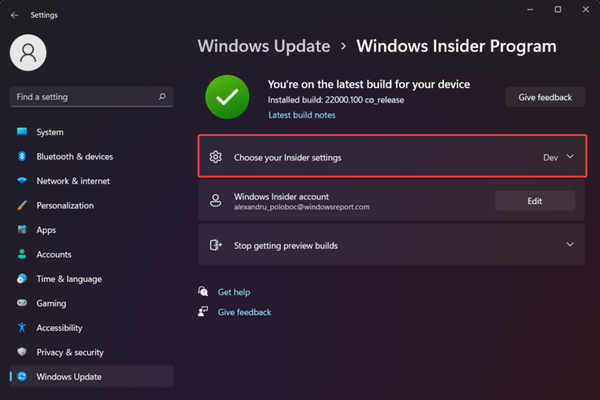Click the user profile avatar icon
This screenshot has width=600, height=400.
click(x=28, y=53)
